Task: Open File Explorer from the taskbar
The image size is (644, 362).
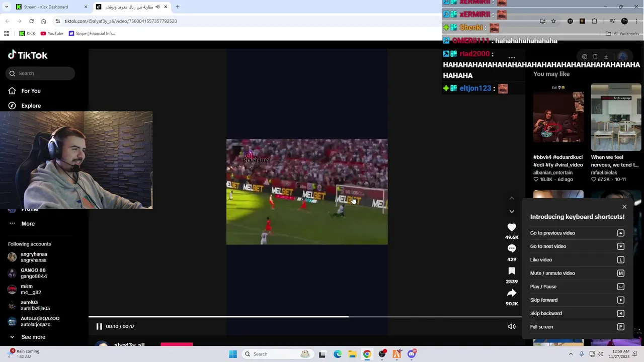Action: (352, 354)
